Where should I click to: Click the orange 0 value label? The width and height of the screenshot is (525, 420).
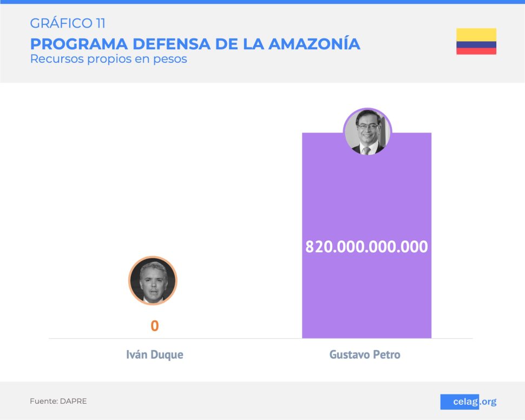tap(154, 325)
